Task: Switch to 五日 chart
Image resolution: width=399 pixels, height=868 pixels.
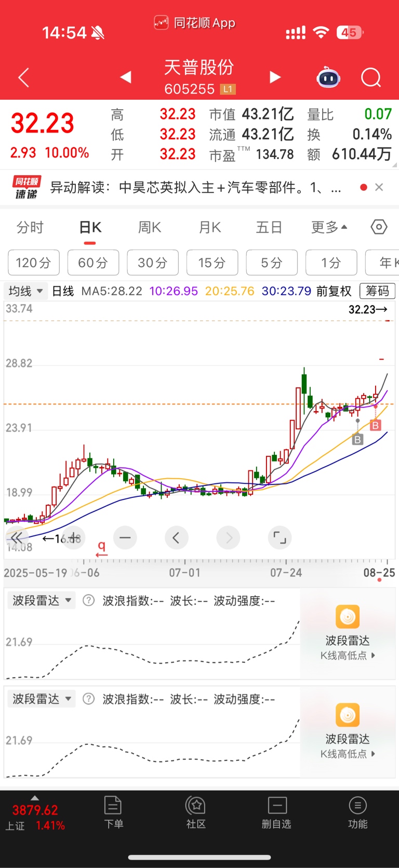Action: 269,228
